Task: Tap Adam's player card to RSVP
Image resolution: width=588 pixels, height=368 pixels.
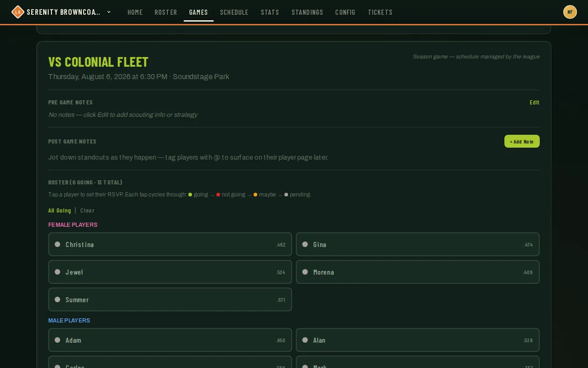Action: tap(170, 340)
